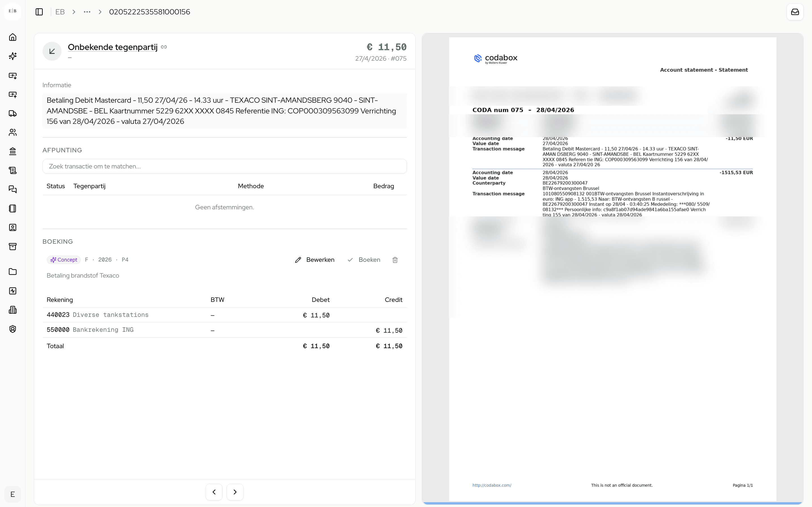Click account row 440023 Diverse tankstations

coord(224,315)
